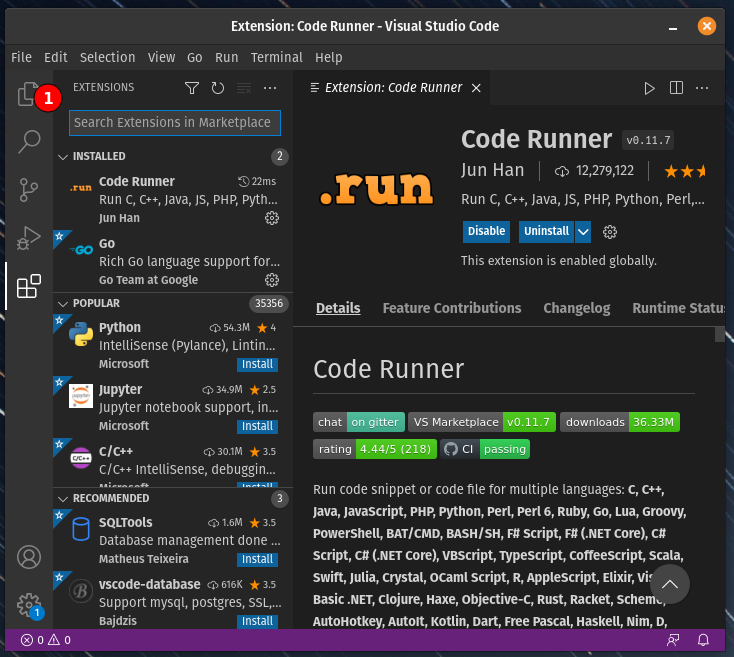Uninstall the Code Runner extension
The width and height of the screenshot is (734, 657).
[546, 232]
